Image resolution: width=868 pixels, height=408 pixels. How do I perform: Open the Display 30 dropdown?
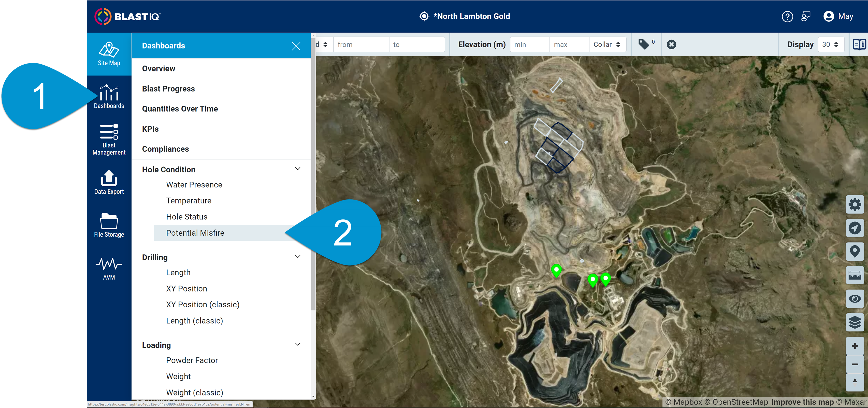coord(831,44)
